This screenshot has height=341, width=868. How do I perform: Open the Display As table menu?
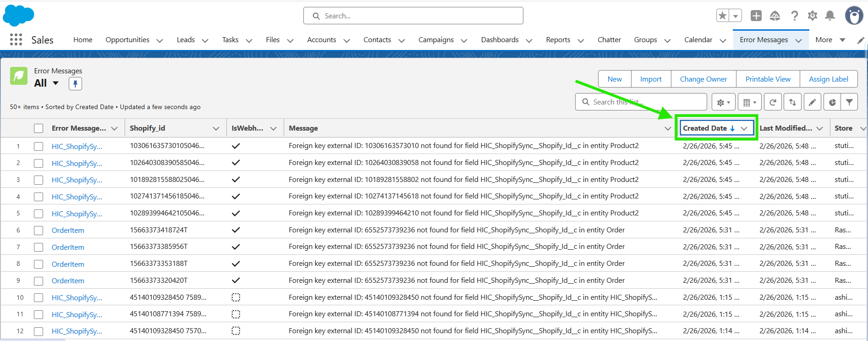point(750,102)
